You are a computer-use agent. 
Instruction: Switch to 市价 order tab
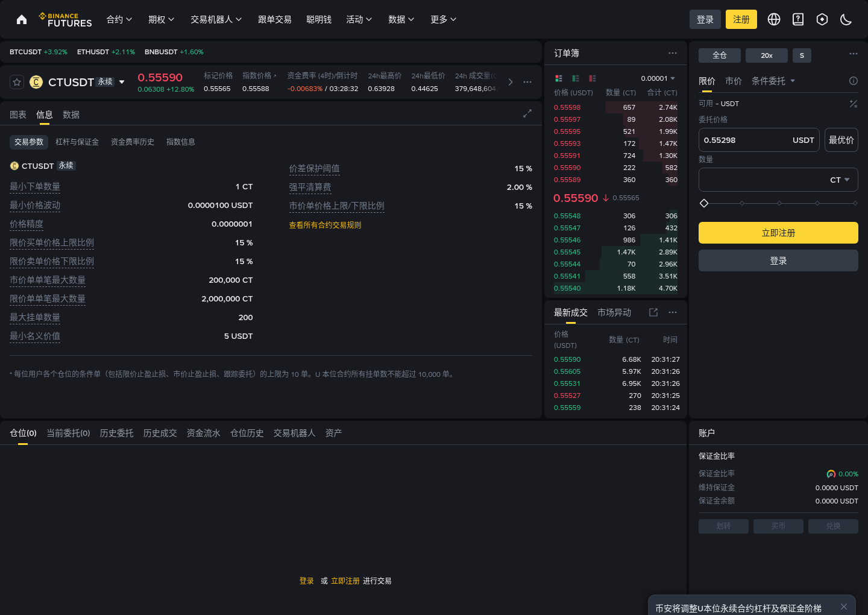click(734, 81)
